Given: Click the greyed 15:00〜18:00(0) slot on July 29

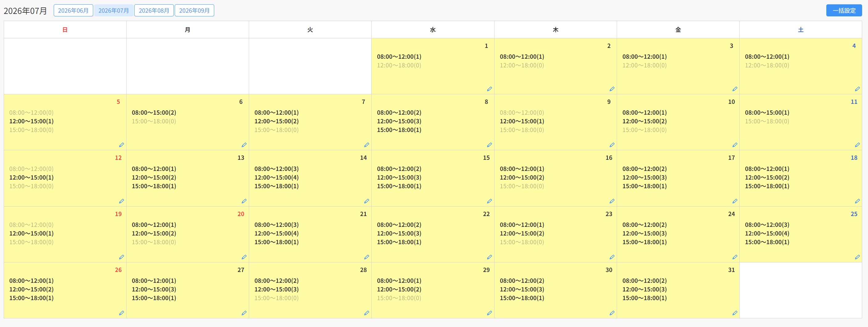Looking at the screenshot, I should coord(399,298).
